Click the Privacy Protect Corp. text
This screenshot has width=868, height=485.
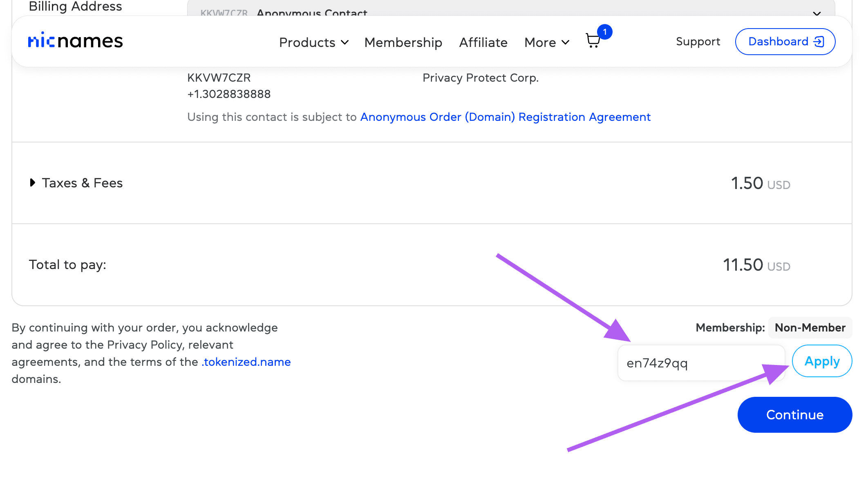pyautogui.click(x=481, y=78)
